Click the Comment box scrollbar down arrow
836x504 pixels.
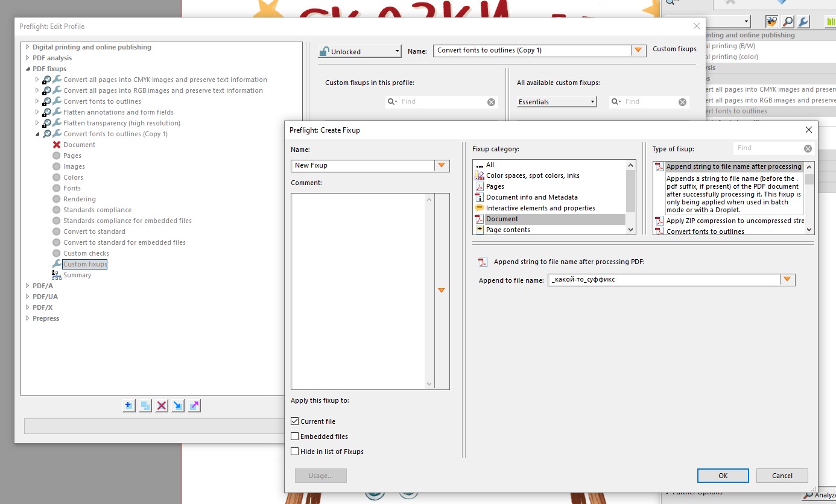[x=429, y=384]
